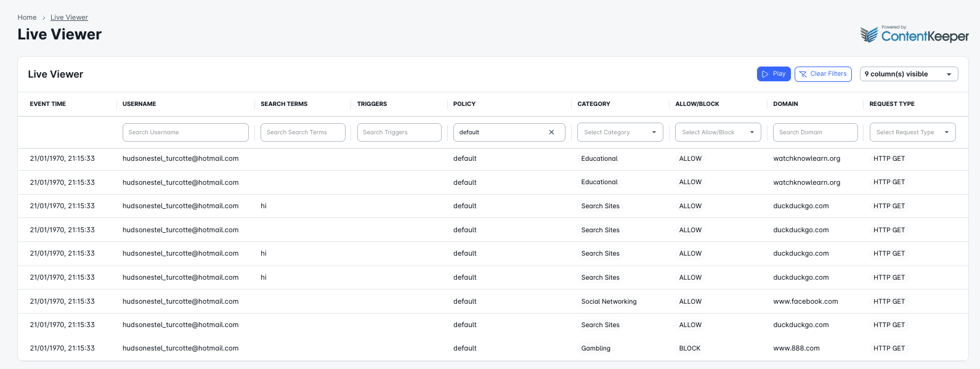Click the default policy cell in the Social Networking row

(x=465, y=302)
